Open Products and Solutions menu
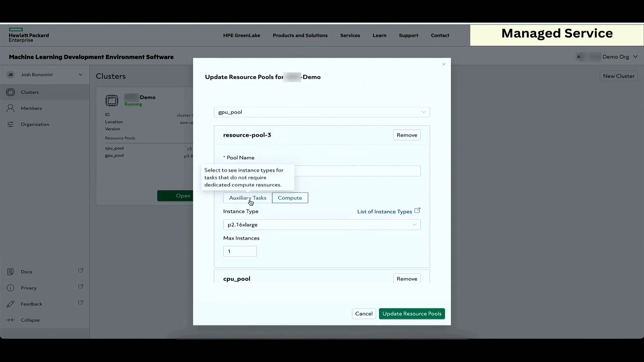 [x=300, y=35]
